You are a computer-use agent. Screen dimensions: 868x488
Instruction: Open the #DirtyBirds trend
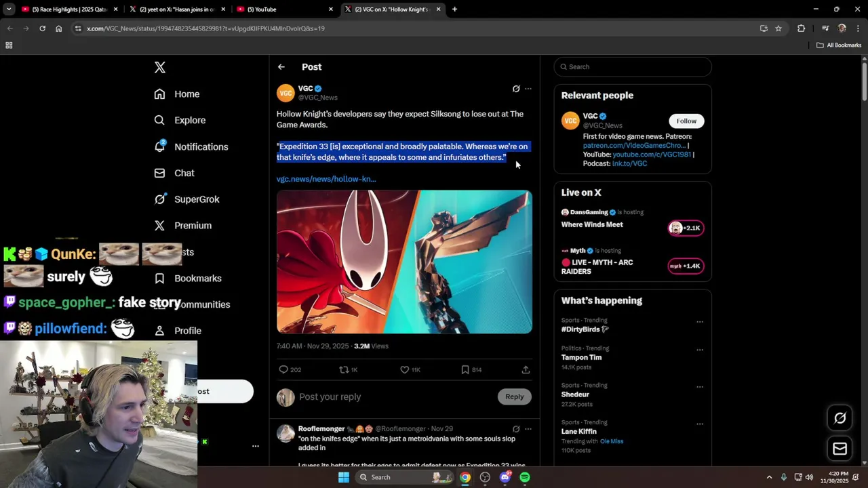click(x=585, y=329)
